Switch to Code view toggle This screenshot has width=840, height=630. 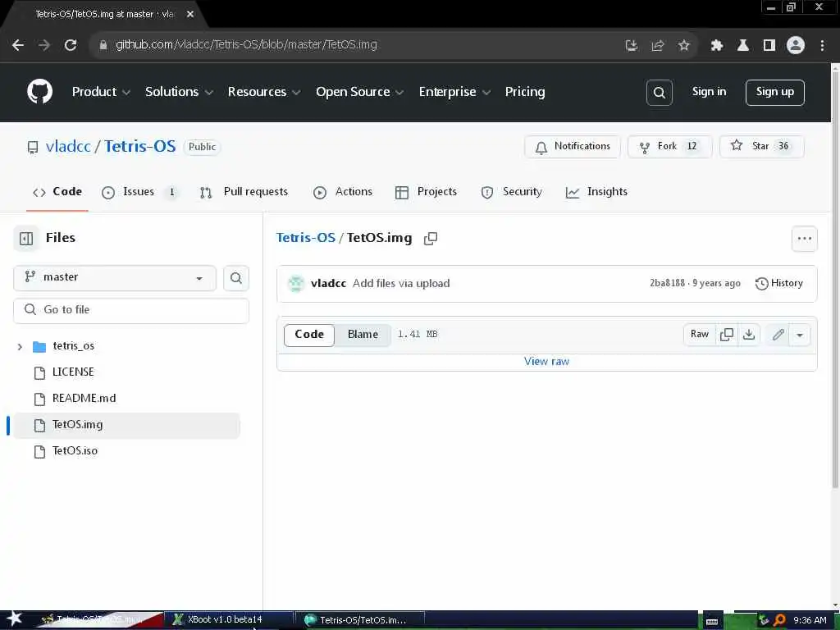(x=309, y=335)
